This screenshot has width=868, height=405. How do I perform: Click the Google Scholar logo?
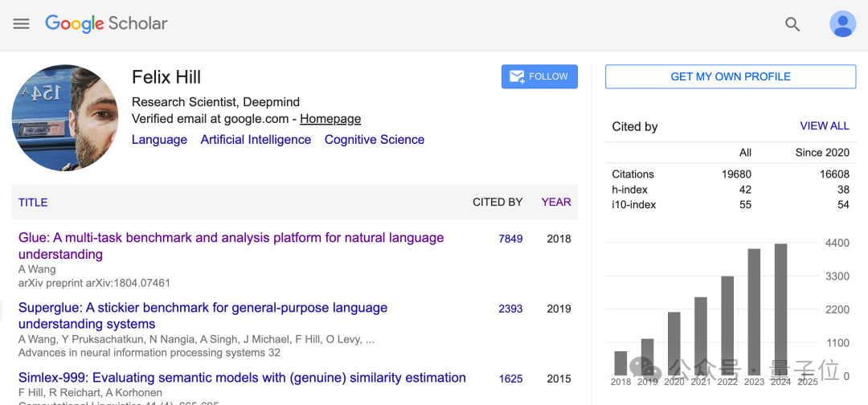(x=106, y=23)
